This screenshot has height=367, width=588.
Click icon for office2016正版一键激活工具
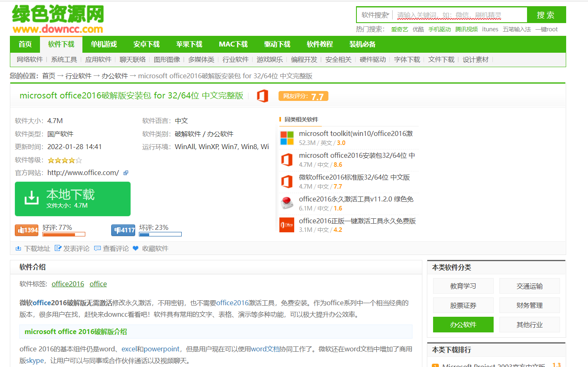click(x=287, y=225)
